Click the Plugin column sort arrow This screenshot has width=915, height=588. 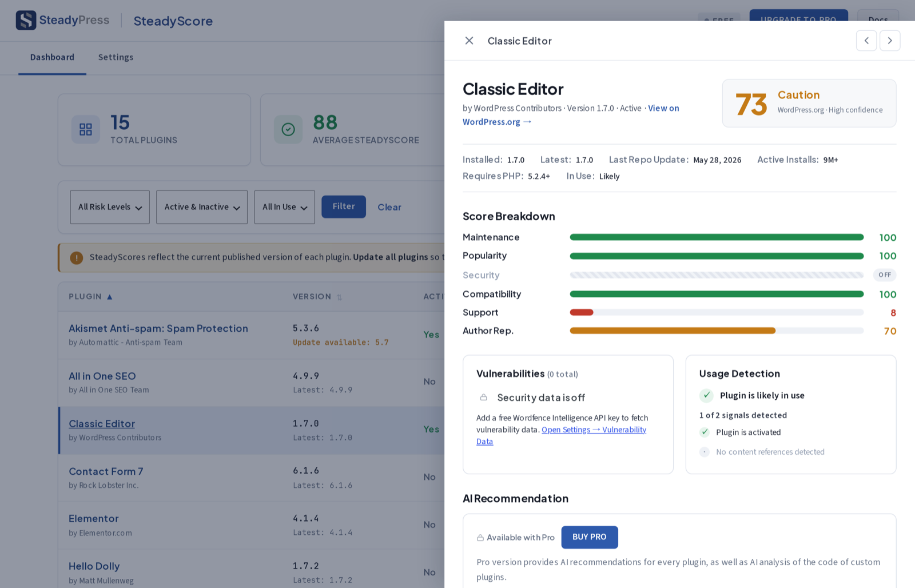point(110,297)
